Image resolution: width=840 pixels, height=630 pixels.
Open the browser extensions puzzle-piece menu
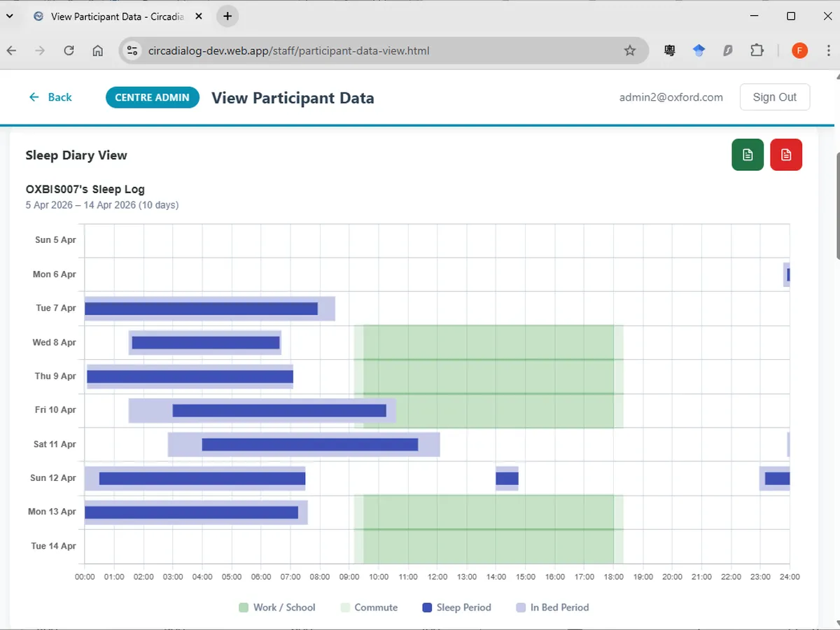[757, 50]
